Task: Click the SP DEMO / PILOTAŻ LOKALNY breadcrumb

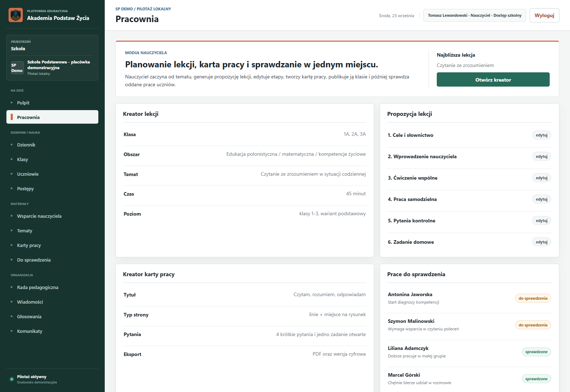Action: (143, 9)
